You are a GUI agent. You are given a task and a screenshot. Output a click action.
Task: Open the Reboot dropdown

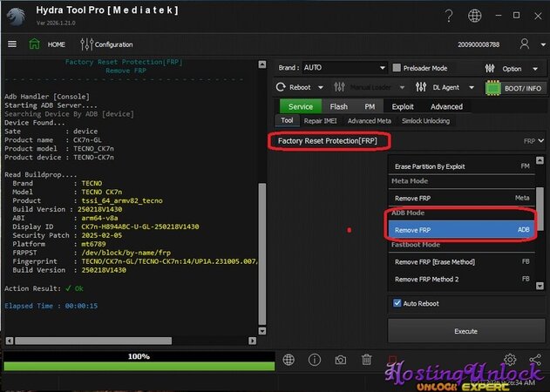coord(299,87)
